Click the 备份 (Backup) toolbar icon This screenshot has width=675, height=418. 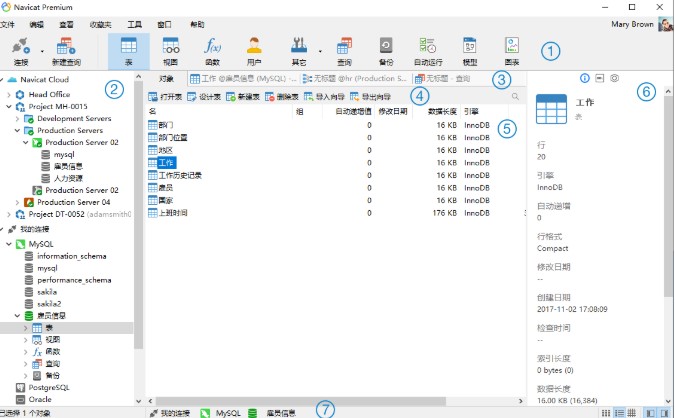(x=386, y=50)
